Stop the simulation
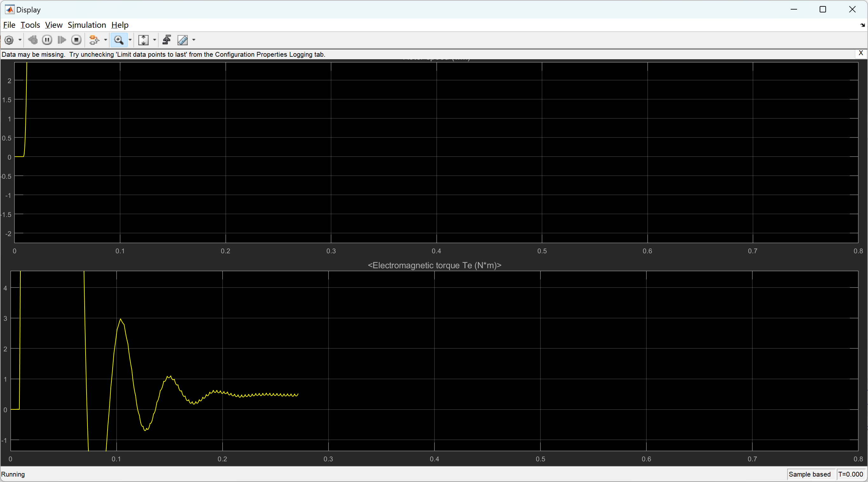 coord(76,40)
